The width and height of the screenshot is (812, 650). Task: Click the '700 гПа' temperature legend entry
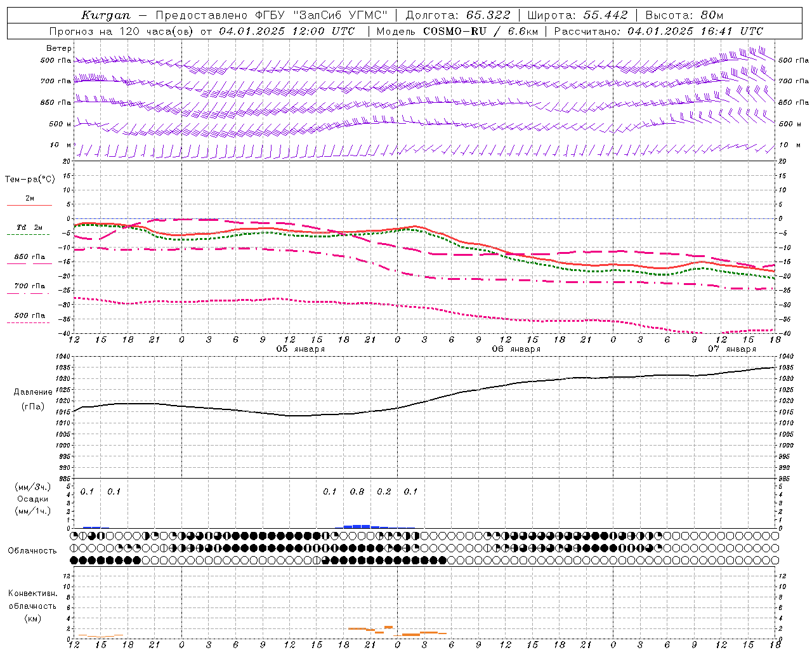pyautogui.click(x=30, y=286)
